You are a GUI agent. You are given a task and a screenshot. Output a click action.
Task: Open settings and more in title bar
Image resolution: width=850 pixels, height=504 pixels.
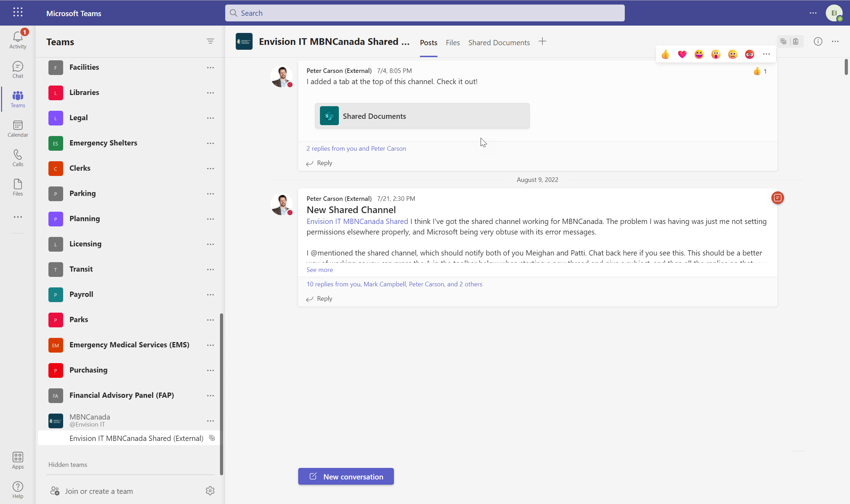click(813, 13)
